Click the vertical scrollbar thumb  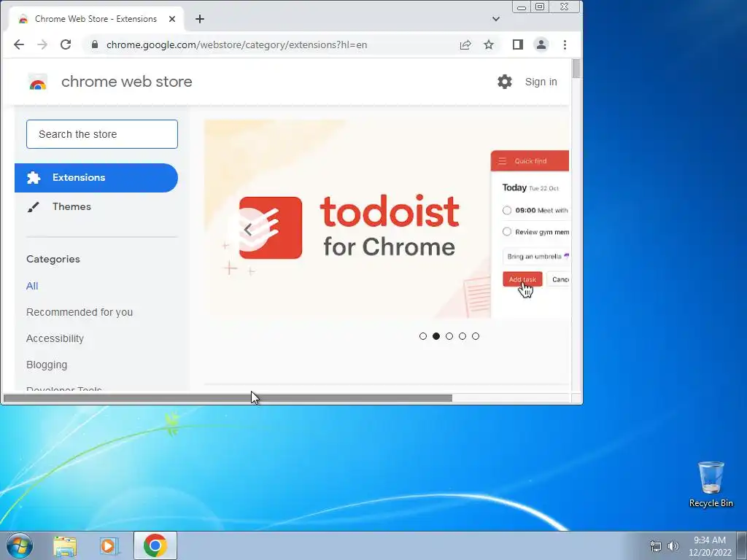[576, 69]
